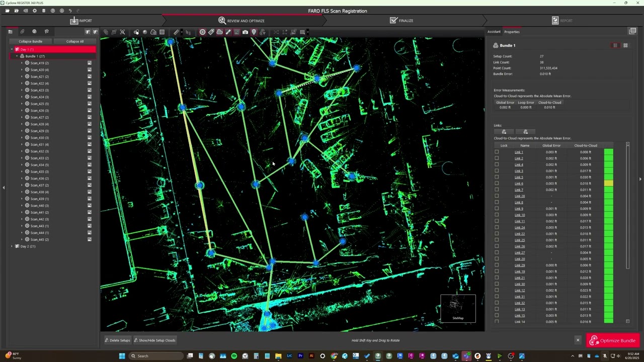Switch to the Assistant tab
This screenshot has width=644, height=362.
pos(494,32)
